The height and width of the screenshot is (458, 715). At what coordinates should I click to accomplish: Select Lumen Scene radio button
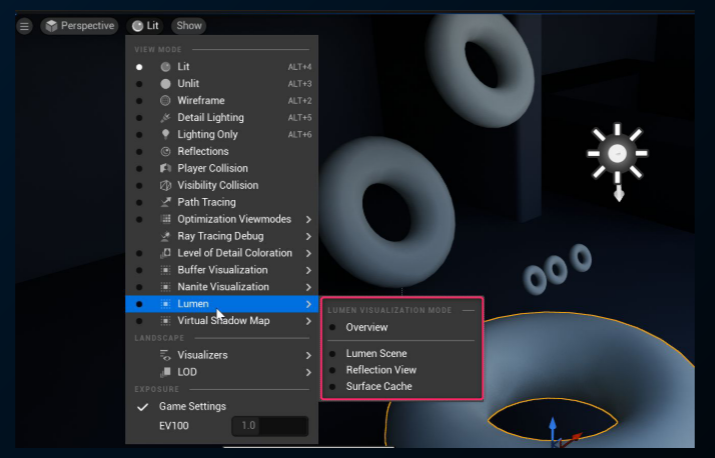click(x=332, y=354)
